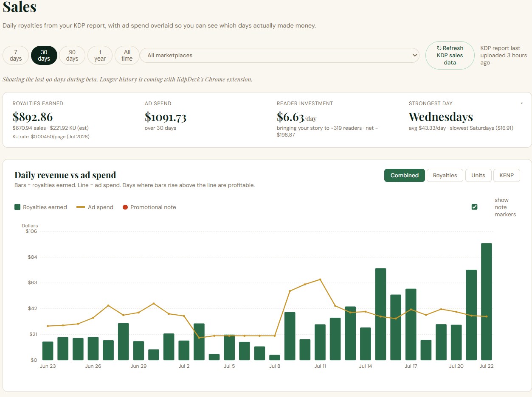The image size is (532, 397).
Task: Click the Sales page heading
Action: coord(20,7)
